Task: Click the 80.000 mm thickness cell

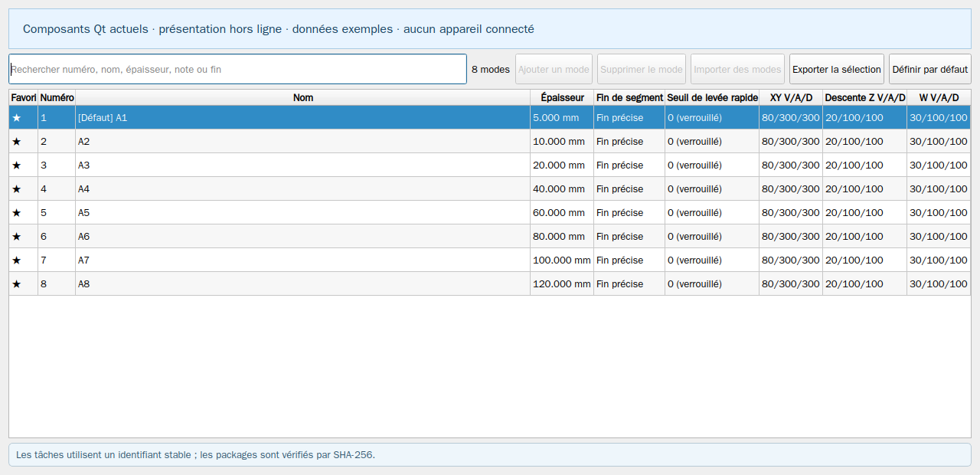Action: click(x=562, y=237)
